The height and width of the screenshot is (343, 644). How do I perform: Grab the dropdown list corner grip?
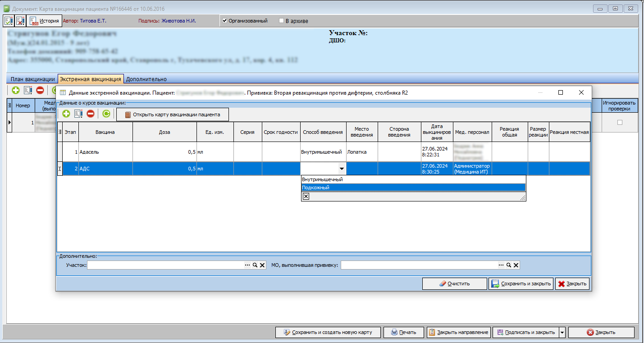pyautogui.click(x=523, y=198)
